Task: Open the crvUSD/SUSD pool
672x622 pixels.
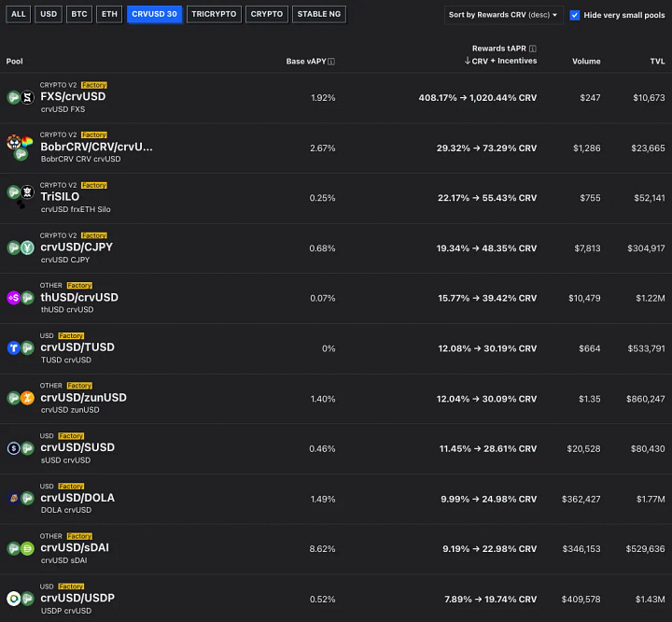Action: [77, 447]
